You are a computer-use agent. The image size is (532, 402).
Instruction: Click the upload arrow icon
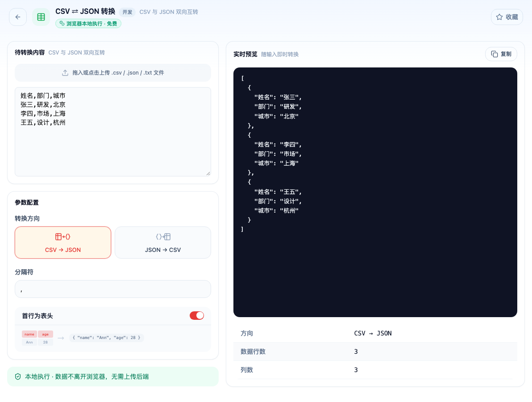click(65, 73)
